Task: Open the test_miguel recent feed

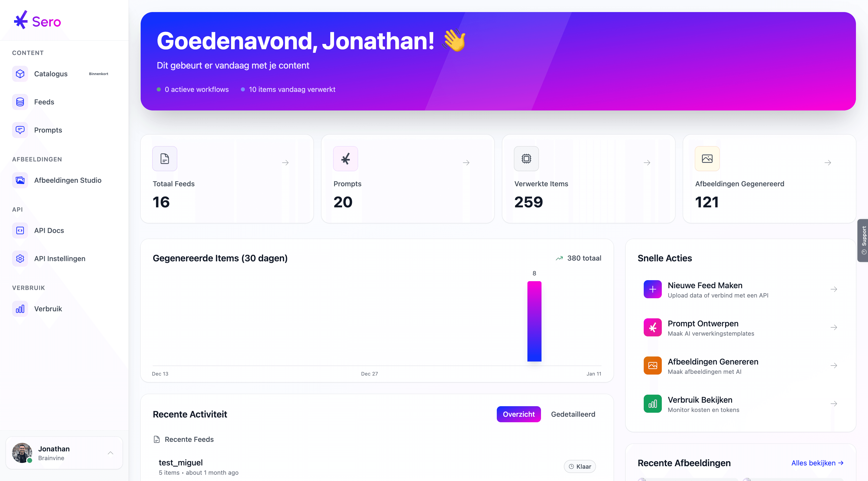Action: (x=181, y=463)
